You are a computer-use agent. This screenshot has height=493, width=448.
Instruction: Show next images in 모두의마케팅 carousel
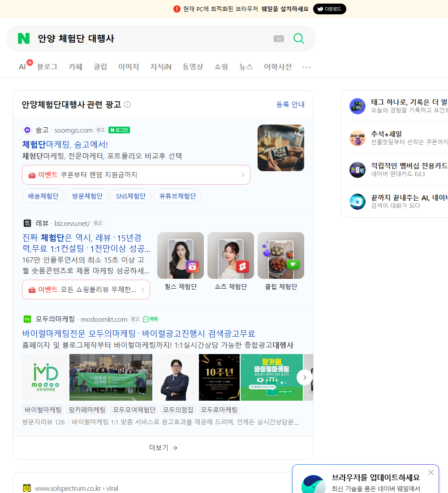pyautogui.click(x=304, y=378)
